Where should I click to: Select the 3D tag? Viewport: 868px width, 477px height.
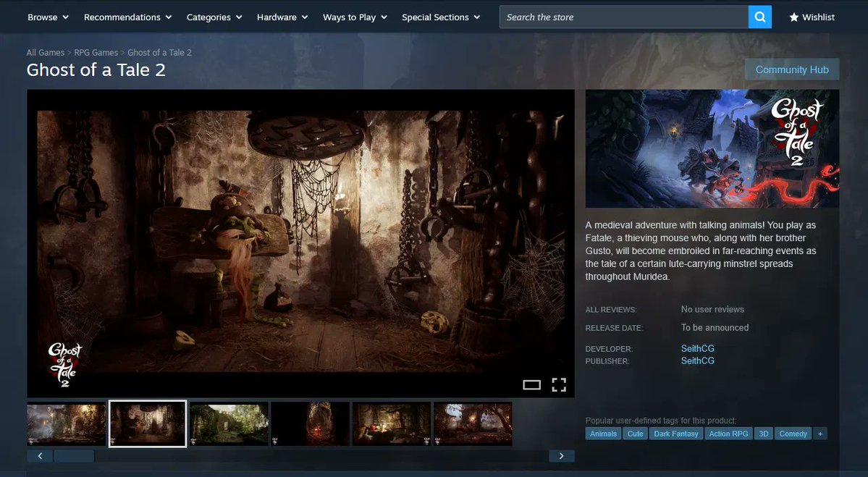point(763,434)
